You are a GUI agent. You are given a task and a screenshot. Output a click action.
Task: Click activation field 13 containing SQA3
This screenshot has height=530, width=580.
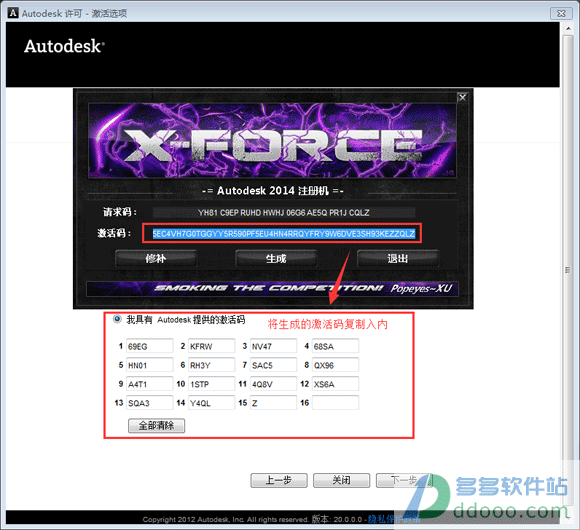(x=149, y=403)
